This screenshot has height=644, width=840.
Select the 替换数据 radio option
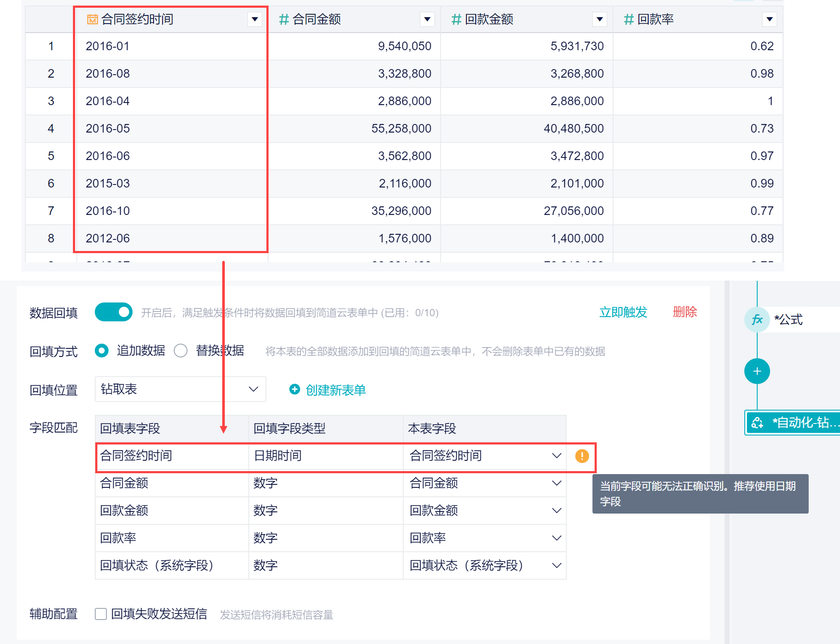coord(181,351)
